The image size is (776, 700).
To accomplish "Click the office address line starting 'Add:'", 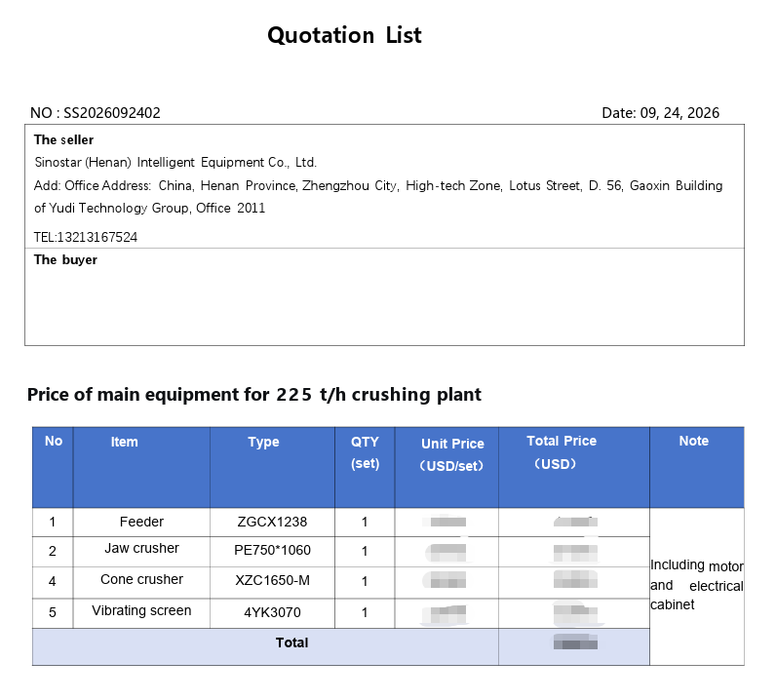I will [378, 185].
